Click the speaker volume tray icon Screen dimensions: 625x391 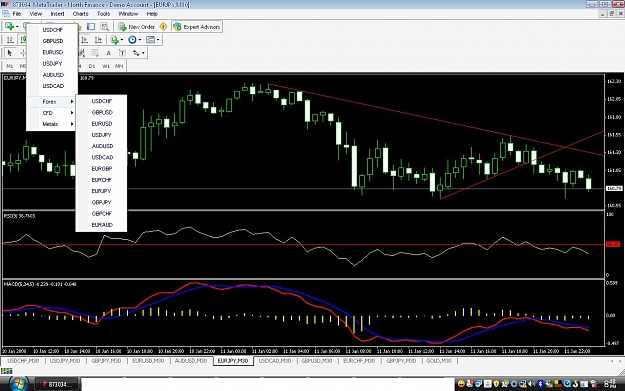(x=531, y=384)
